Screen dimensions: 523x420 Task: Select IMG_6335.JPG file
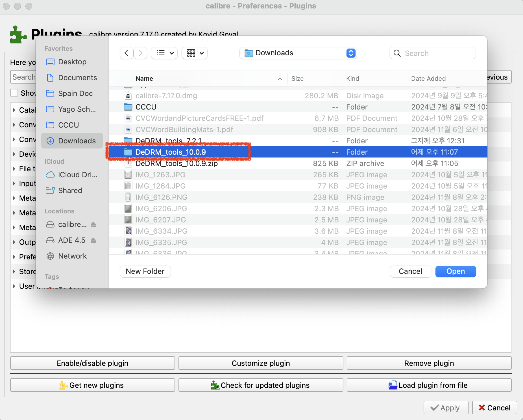tap(298, 242)
